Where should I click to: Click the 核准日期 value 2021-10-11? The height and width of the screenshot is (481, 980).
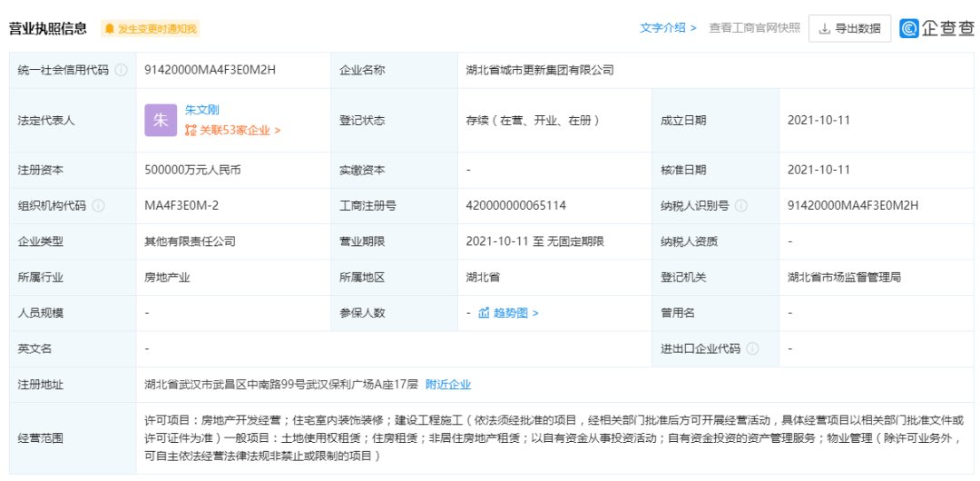(818, 170)
